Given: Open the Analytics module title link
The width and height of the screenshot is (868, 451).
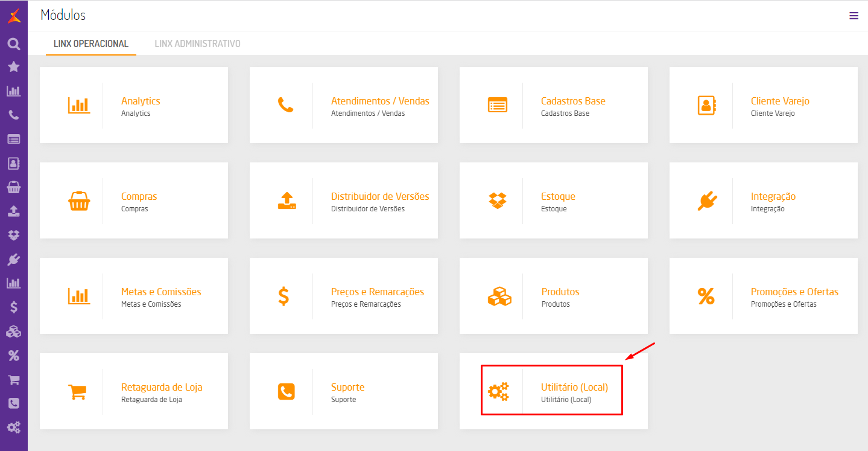Looking at the screenshot, I should (141, 101).
